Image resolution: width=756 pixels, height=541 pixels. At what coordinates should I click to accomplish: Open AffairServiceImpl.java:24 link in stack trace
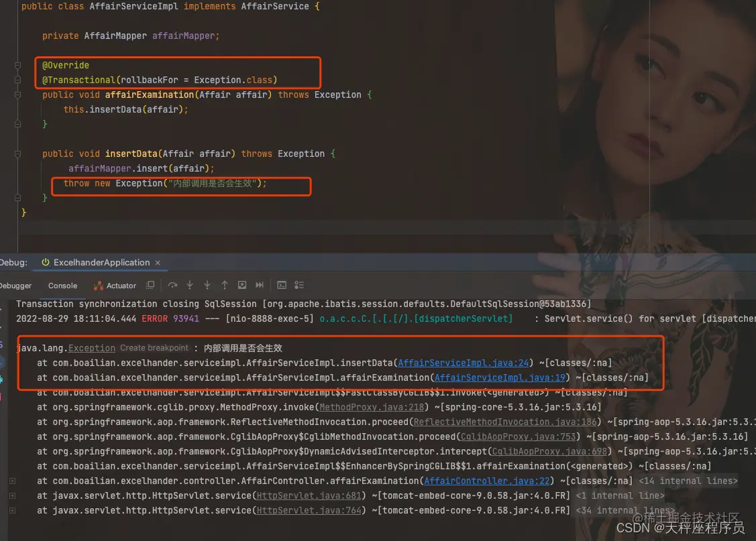pyautogui.click(x=464, y=363)
